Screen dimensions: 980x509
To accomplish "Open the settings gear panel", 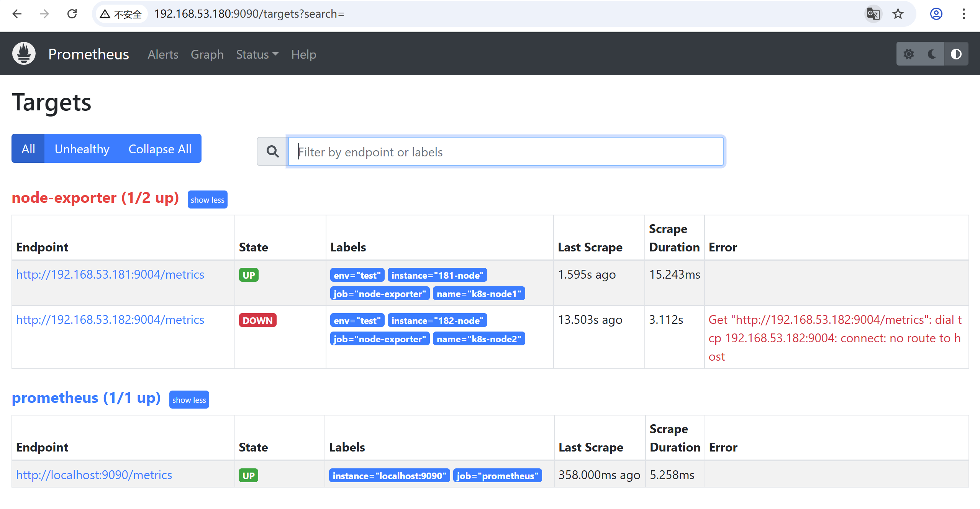I will click(x=910, y=54).
